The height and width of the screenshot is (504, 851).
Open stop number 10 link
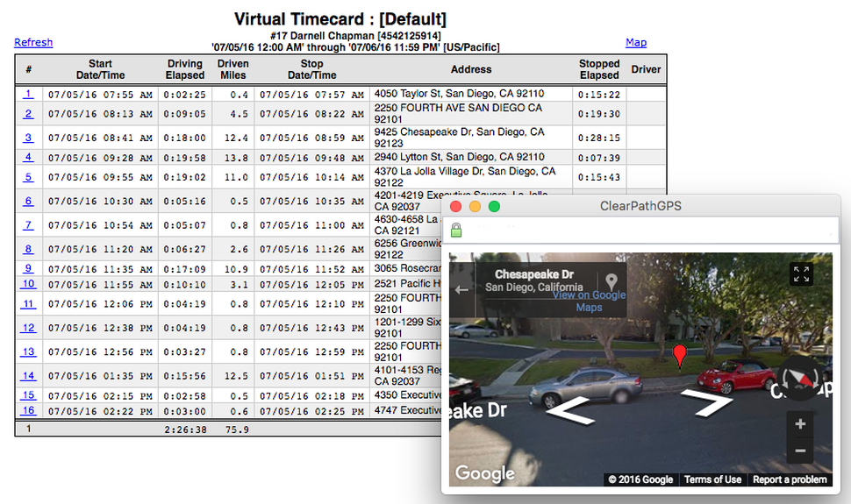click(28, 284)
